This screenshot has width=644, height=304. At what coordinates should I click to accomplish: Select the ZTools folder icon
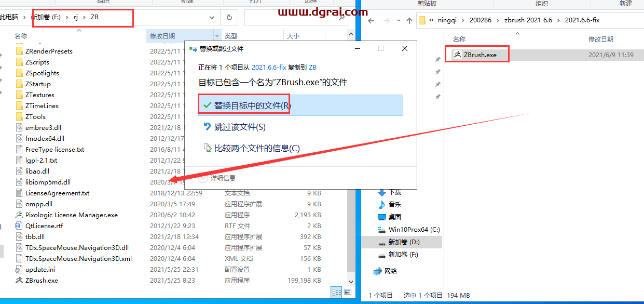pyautogui.click(x=20, y=116)
